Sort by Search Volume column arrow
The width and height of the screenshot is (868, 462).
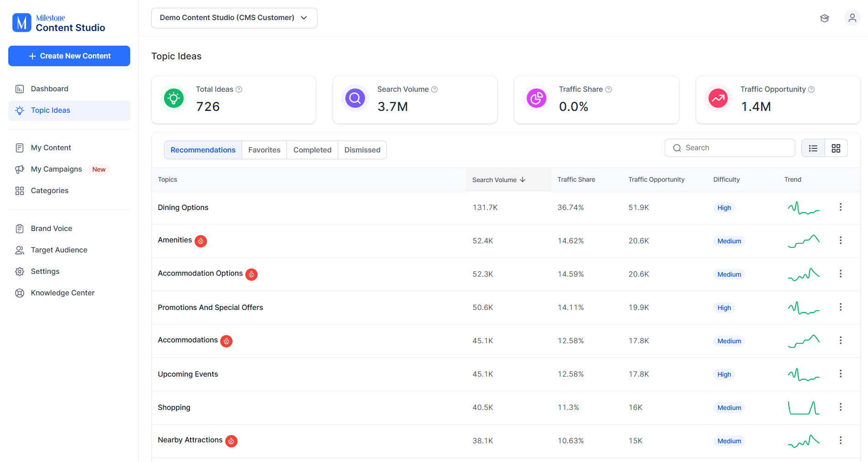pyautogui.click(x=523, y=180)
